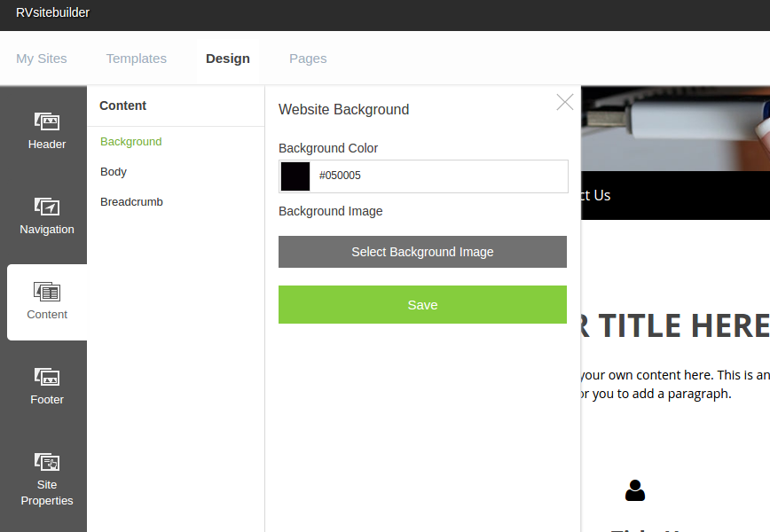This screenshot has height=532, width=770.
Task: Choose Body in the Content list
Action: pos(114,172)
